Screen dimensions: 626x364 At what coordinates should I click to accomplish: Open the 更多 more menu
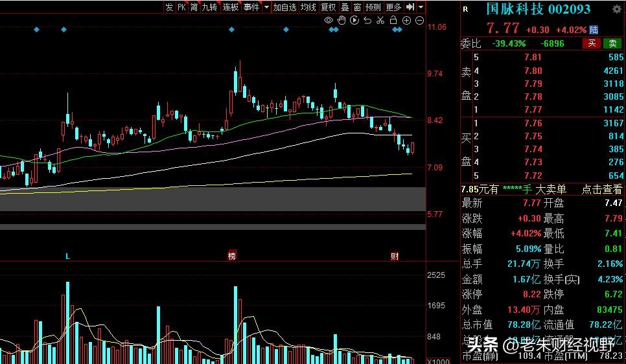click(393, 7)
